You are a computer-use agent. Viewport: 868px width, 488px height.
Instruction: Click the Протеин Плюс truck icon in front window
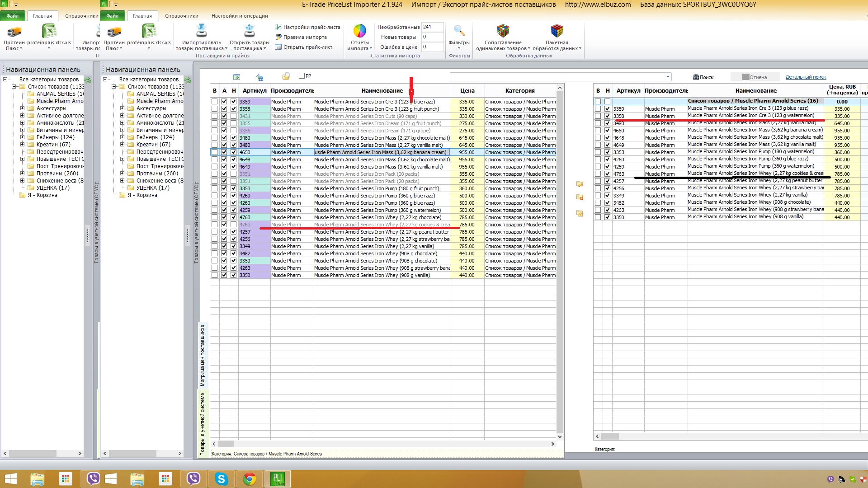114,32
